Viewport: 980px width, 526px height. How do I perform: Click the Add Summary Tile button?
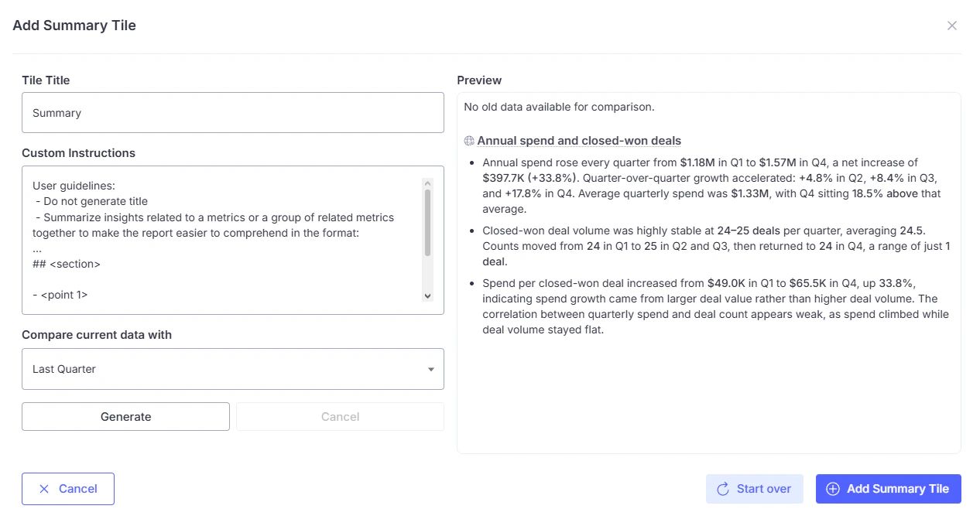[x=889, y=489]
